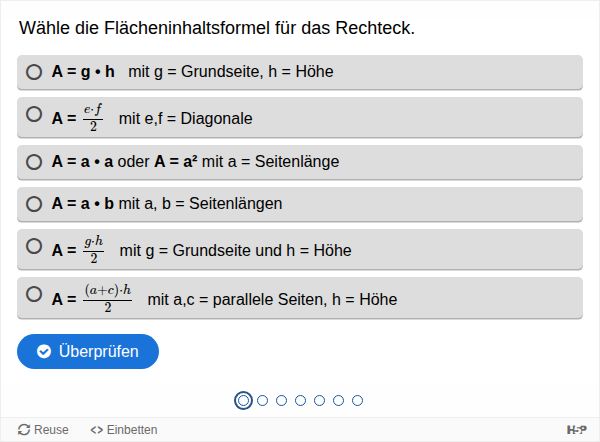This screenshot has height=442, width=600.
Task: Go to first question progress dot
Action: pos(243,400)
